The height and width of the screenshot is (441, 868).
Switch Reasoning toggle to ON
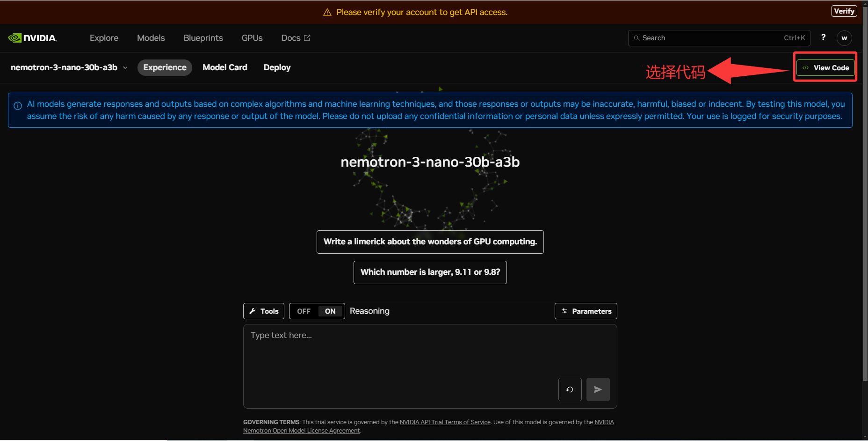(x=330, y=311)
